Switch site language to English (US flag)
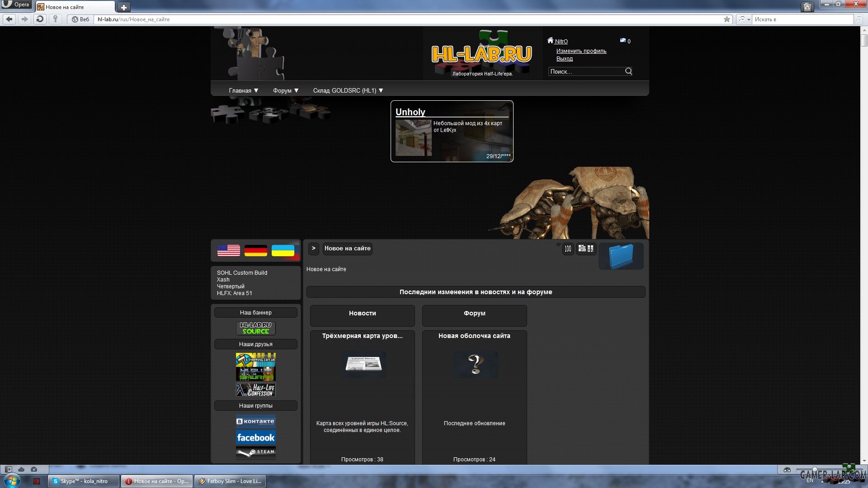Viewport: 868px width, 488px height. [229, 250]
